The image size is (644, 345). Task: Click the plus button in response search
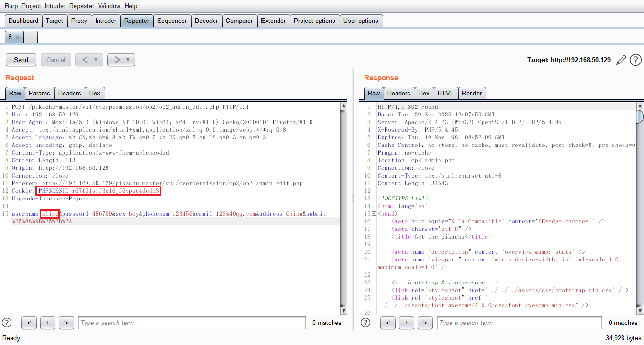pos(406,323)
